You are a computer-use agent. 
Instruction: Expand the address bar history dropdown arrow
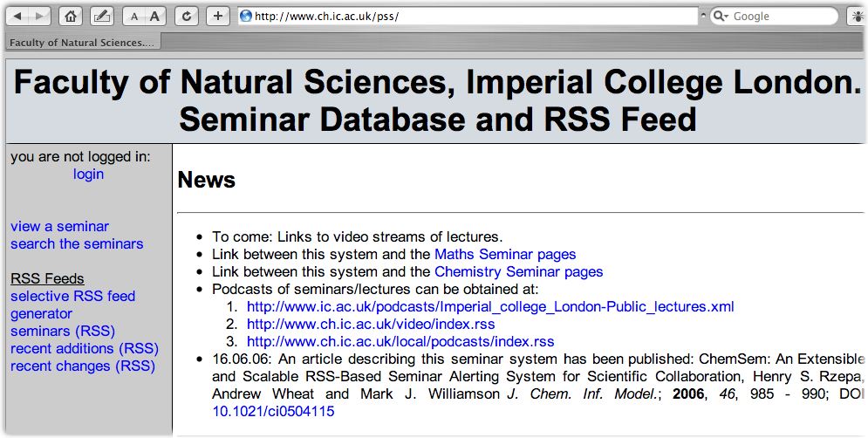(703, 16)
